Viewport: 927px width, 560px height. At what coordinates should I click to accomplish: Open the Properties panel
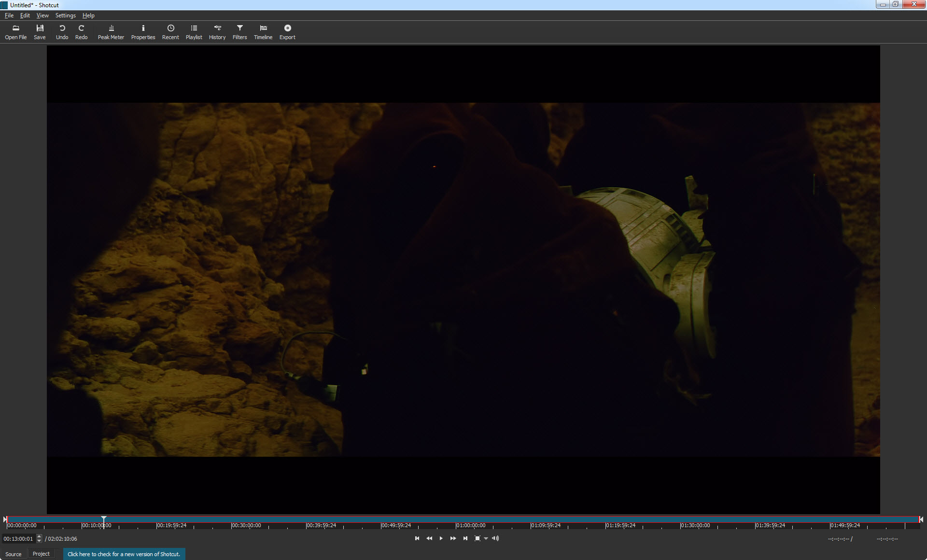click(143, 32)
